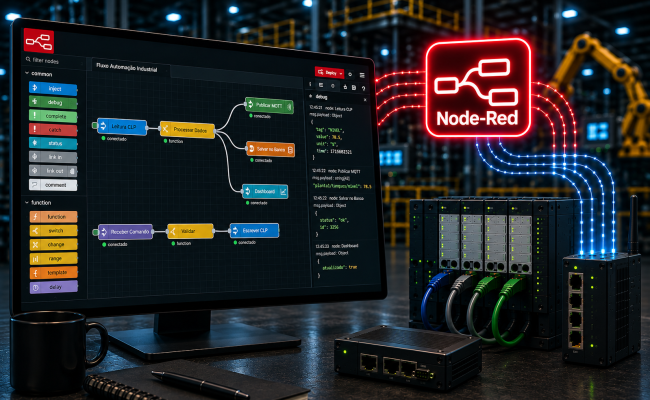
Task: Choose the link in palette node
Action: coord(53,157)
